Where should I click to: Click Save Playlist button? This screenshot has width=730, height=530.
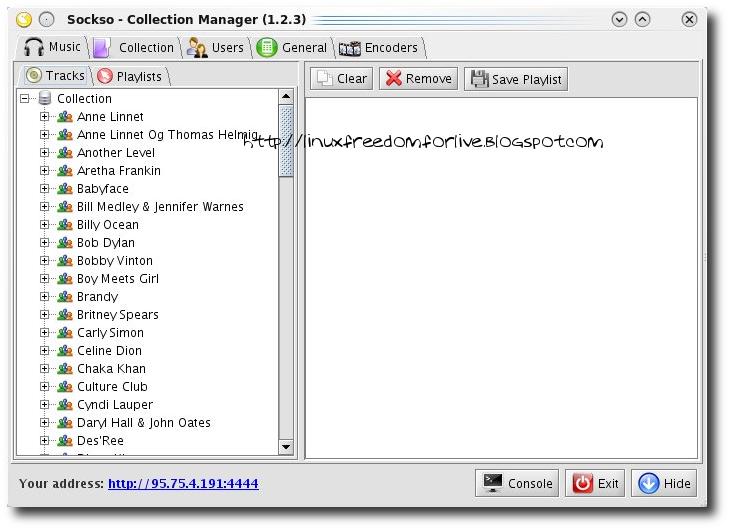516,79
